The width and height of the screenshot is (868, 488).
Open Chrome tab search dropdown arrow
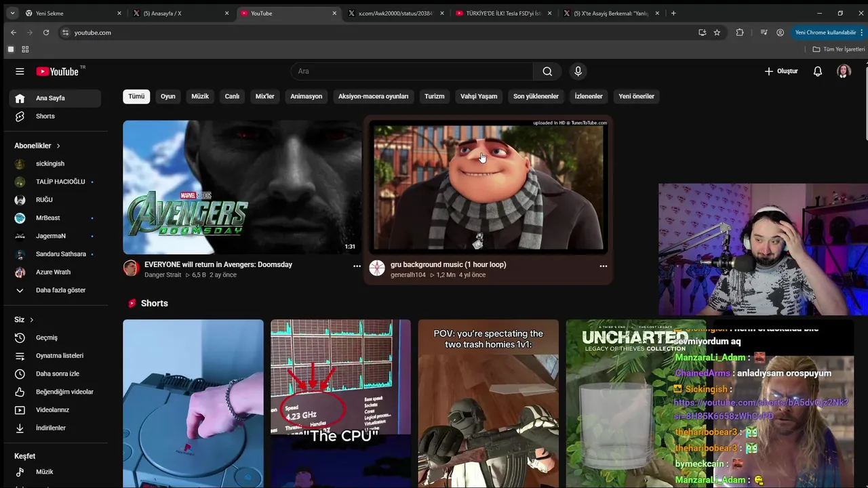12,13
